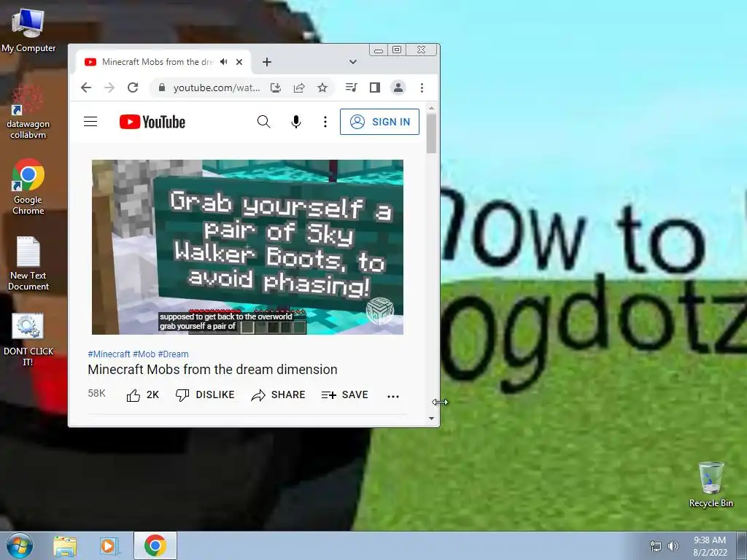Reload the YouTube page

click(x=133, y=87)
